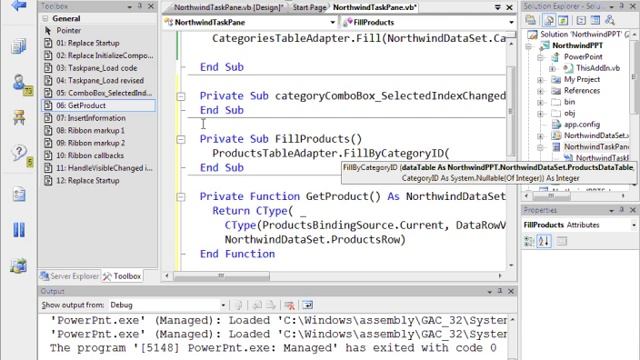Image resolution: width=640 pixels, height=360 pixels.
Task: Click Solution Explorer Properties toolbar icon
Action: 531,20
